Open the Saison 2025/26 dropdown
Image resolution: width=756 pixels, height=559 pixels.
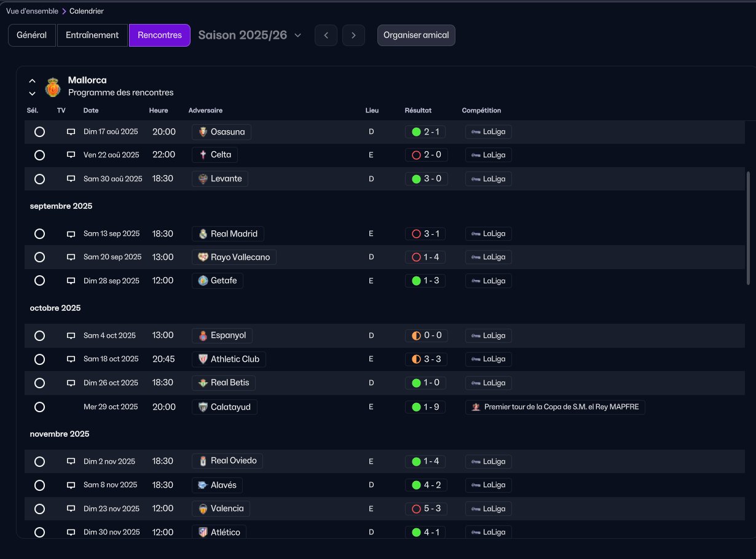click(x=250, y=35)
